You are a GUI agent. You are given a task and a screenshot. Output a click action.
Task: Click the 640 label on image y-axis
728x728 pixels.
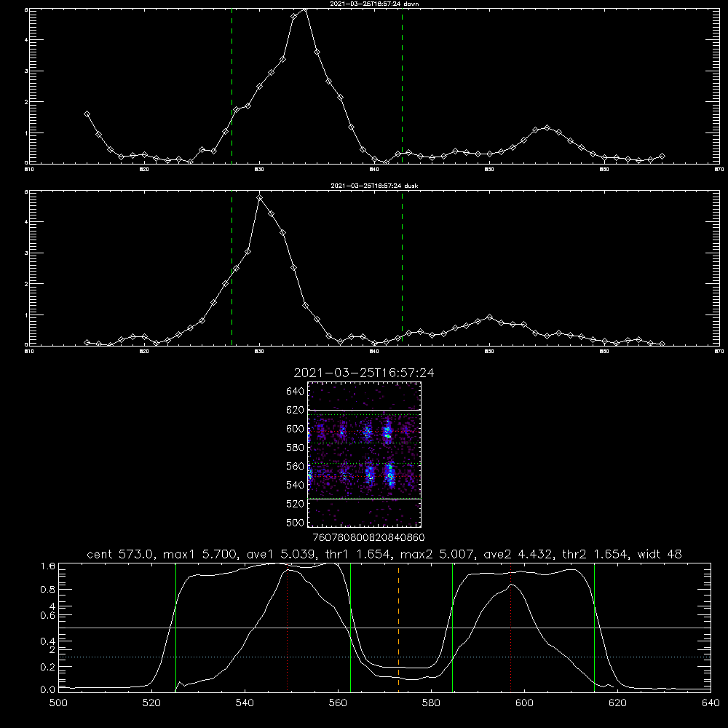(x=295, y=392)
